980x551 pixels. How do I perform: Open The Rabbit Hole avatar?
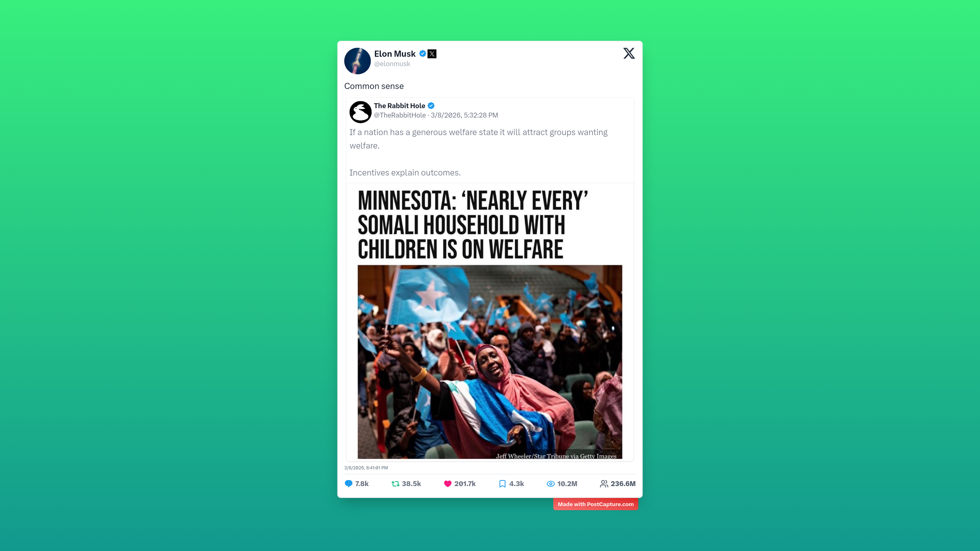point(361,112)
